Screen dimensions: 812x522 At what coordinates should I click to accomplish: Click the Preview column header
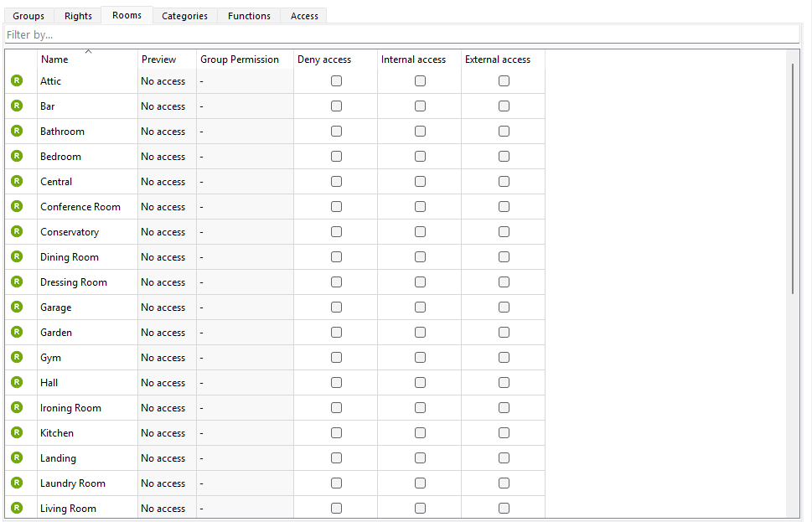coord(159,59)
